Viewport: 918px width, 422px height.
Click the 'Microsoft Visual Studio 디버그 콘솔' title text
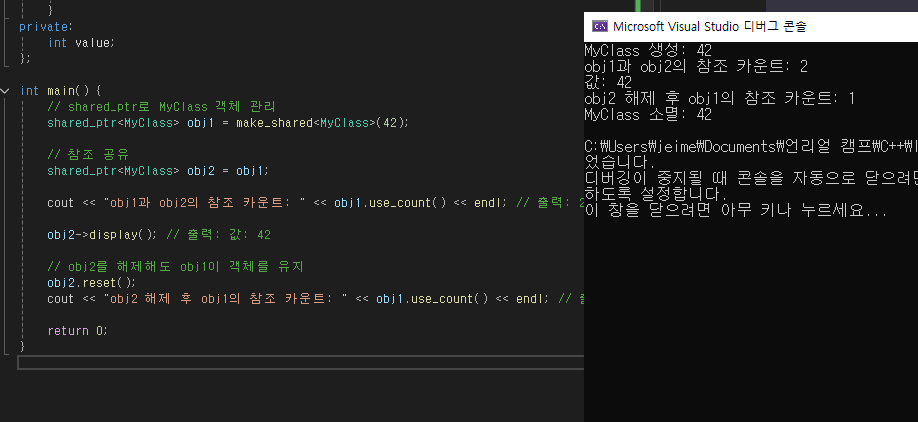710,26
